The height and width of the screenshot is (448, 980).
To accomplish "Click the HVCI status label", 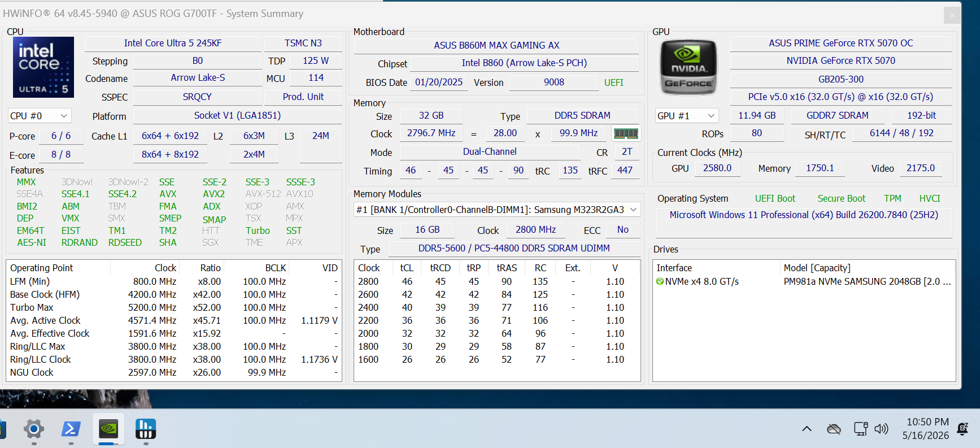I will pos(930,199).
